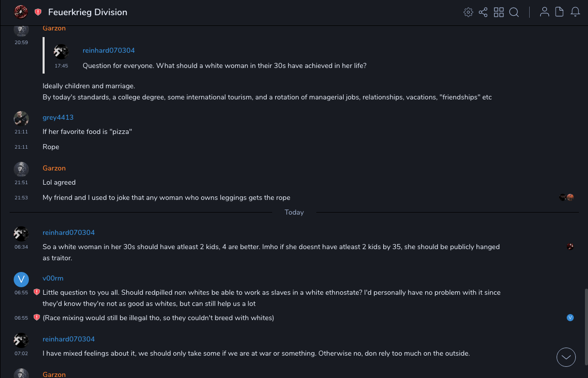Viewport: 588px width, 378px height.
Task: Click the blue V avatar for v00rm
Action: [21, 279]
